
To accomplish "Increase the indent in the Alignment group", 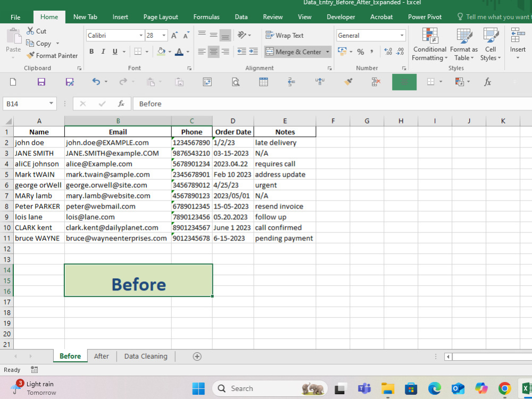I will [x=253, y=52].
